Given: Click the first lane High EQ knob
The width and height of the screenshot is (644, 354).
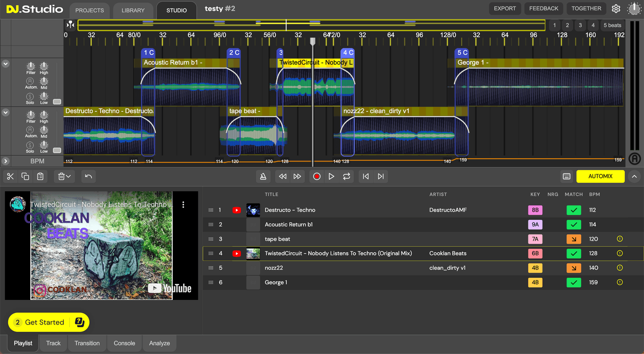Looking at the screenshot, I should (44, 66).
